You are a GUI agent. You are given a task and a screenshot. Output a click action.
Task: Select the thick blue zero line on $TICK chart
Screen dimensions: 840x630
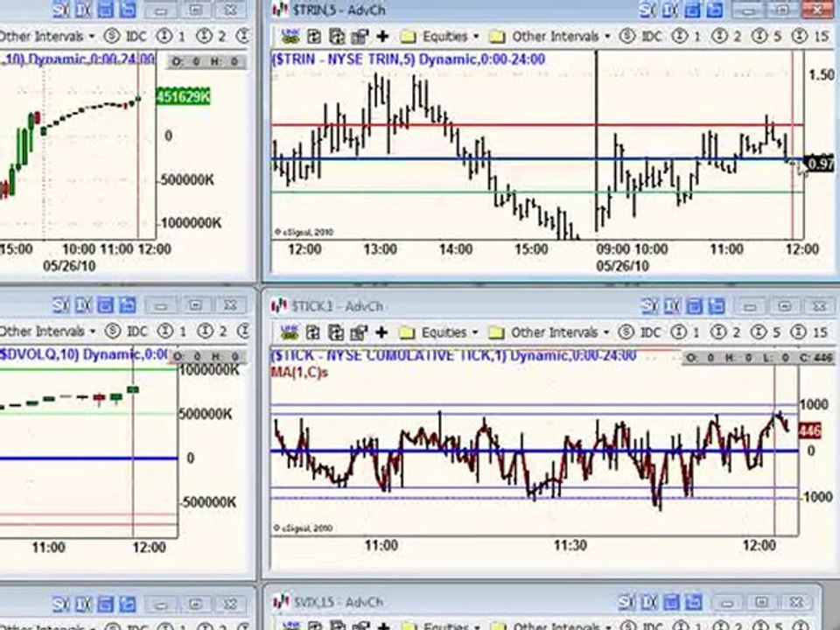[x=534, y=451]
